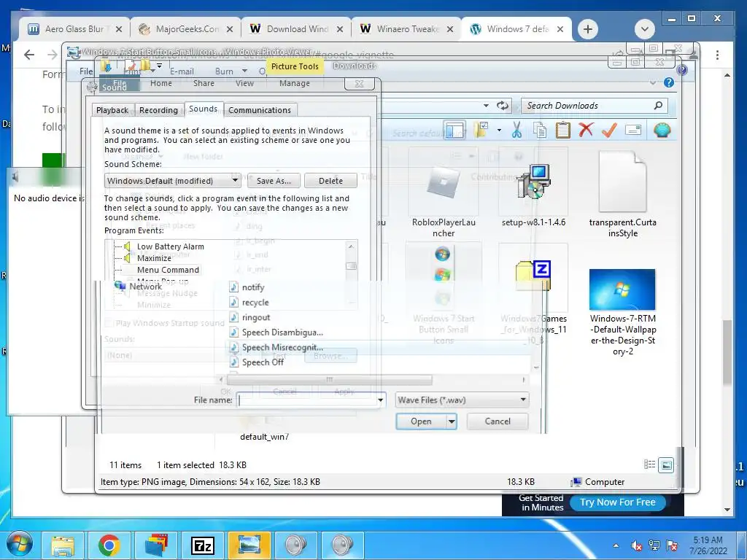747x560 pixels.
Task: Click Open in file dialog
Action: point(421,421)
